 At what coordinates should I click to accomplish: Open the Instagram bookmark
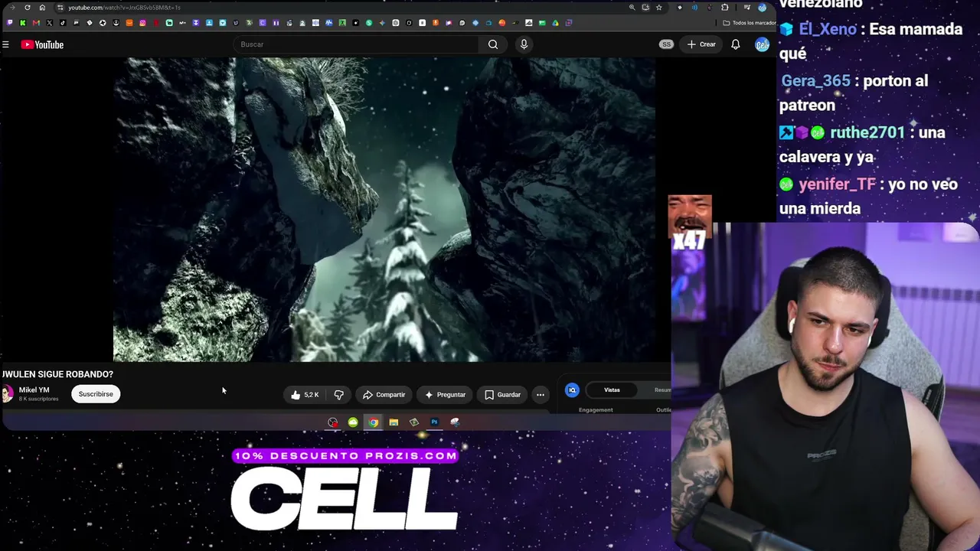point(142,23)
